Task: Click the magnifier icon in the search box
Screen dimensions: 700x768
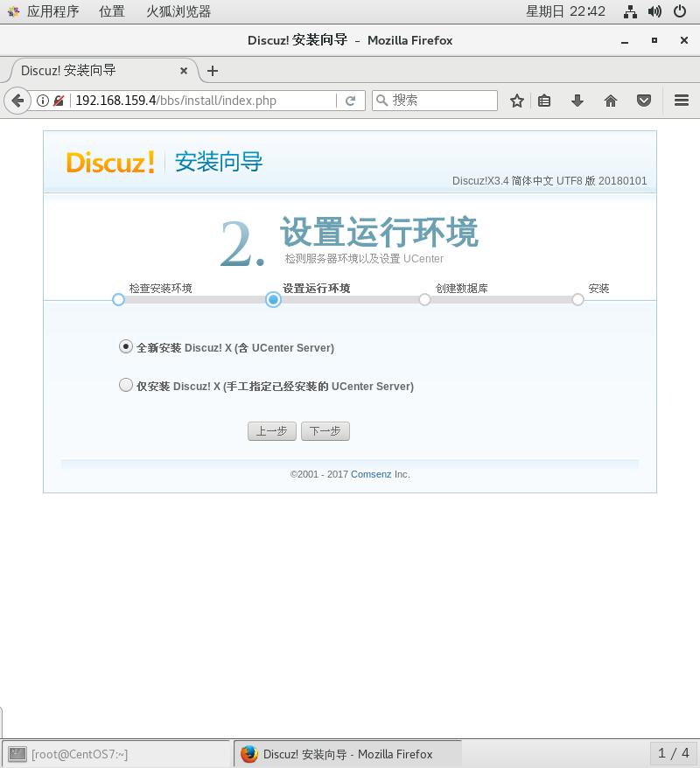Action: pos(382,101)
